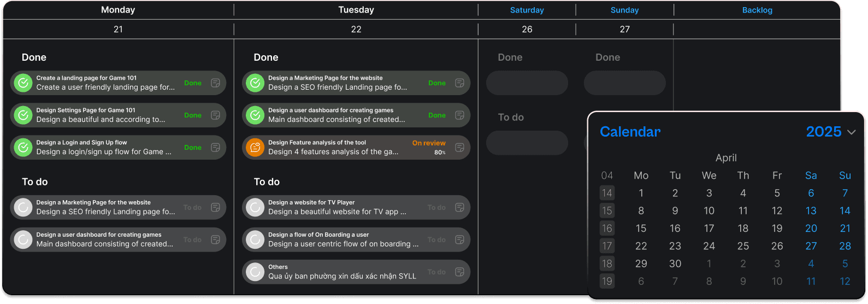
Task: Click note icon on Design Feature analysis task
Action: pyautogui.click(x=460, y=148)
